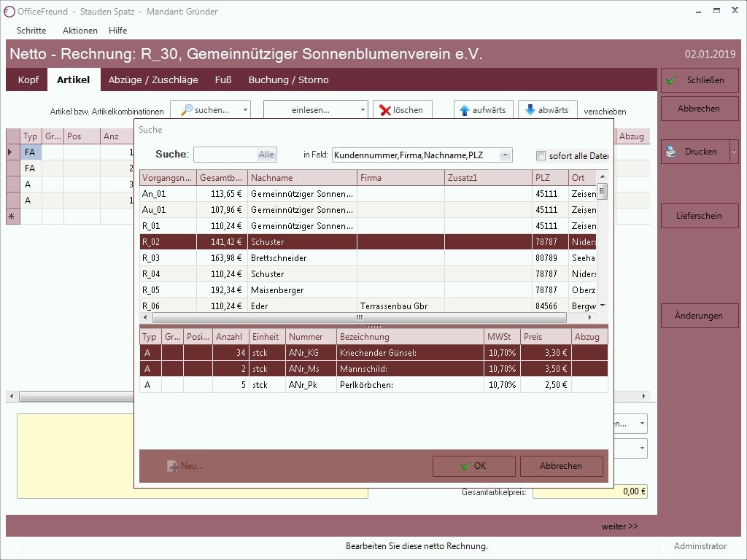The width and height of the screenshot is (747, 560).
Task: Click the printer icon on Drucken button
Action: 671,152
